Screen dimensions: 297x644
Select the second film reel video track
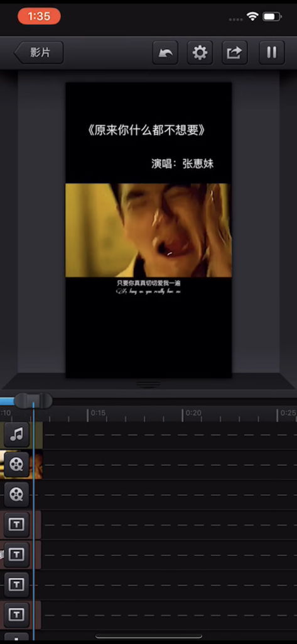(16, 494)
